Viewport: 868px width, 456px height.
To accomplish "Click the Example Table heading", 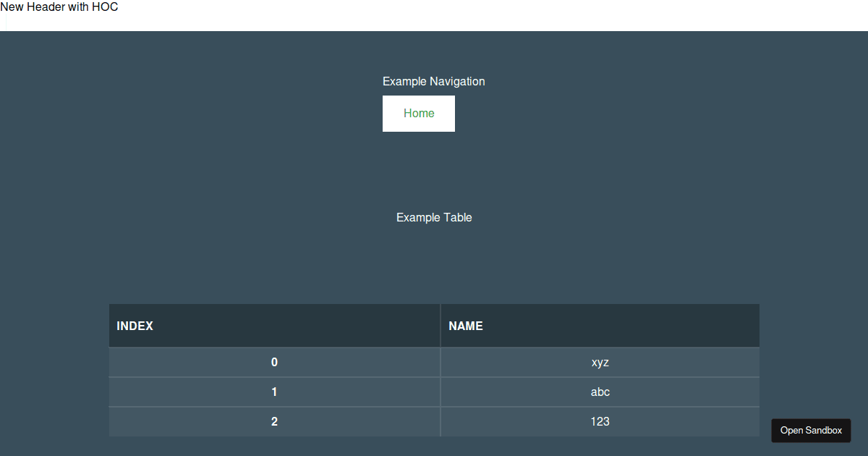I will click(433, 217).
